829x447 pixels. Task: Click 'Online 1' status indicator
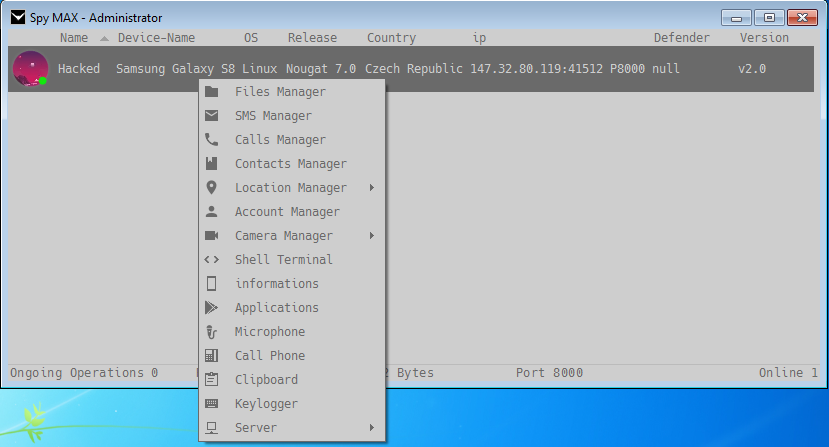(788, 373)
